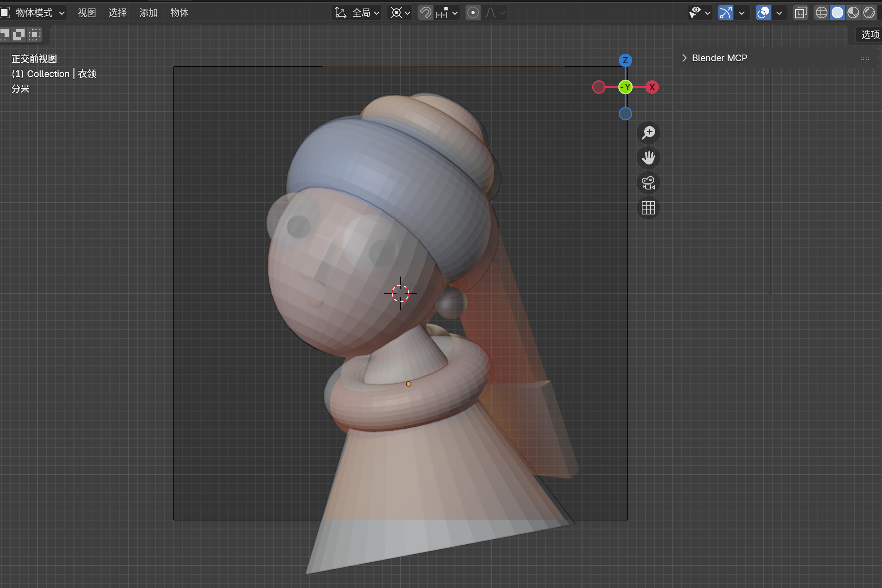Toggle X-ray display button

[x=800, y=13]
